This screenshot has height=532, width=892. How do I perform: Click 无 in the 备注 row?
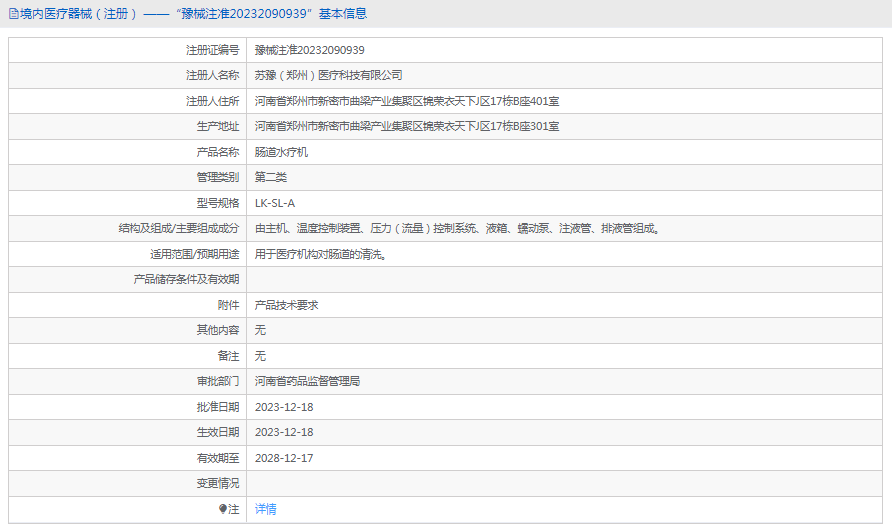click(261, 356)
